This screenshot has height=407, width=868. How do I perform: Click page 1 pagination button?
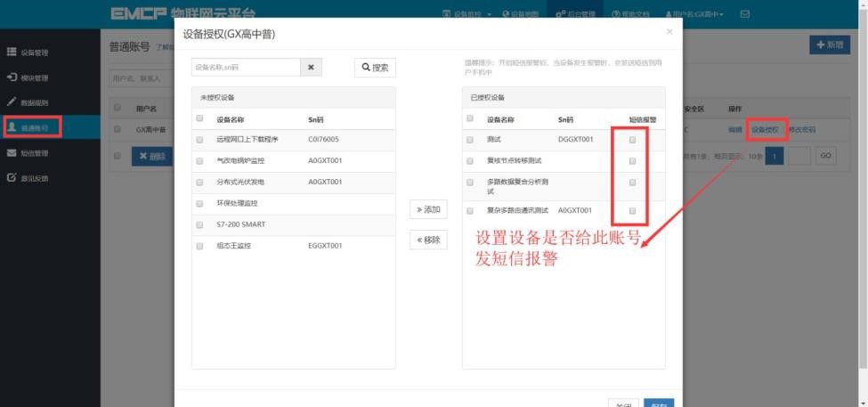[x=775, y=156]
